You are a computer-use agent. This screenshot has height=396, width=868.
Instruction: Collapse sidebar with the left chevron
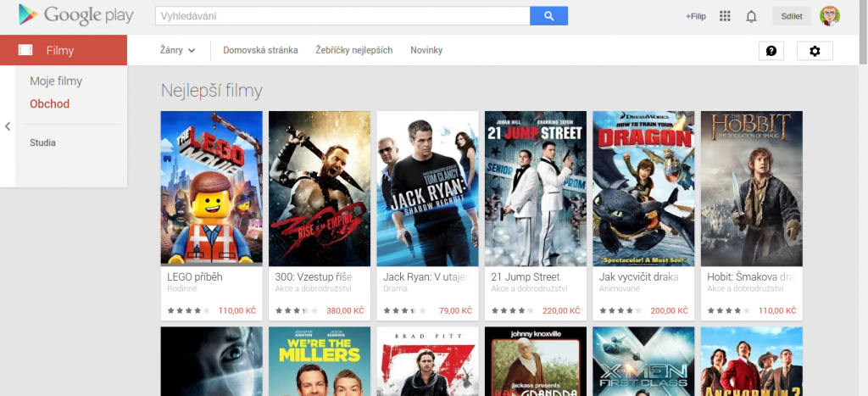[x=8, y=126]
